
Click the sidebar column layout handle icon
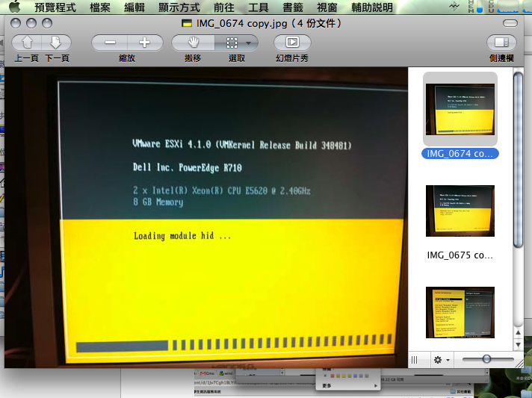point(414,360)
